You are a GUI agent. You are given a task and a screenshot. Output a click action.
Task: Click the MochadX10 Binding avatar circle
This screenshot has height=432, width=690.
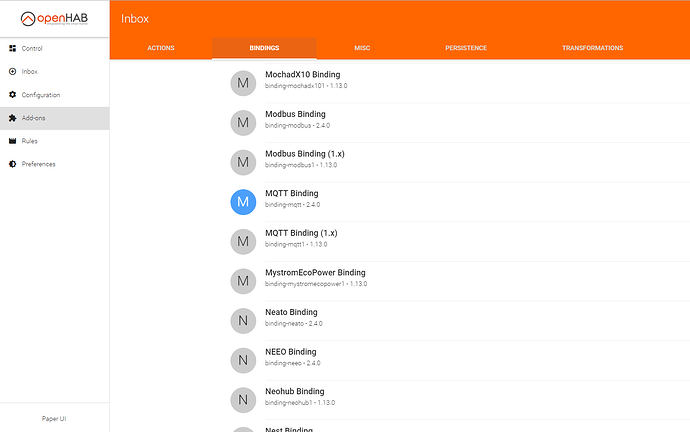[x=243, y=83]
